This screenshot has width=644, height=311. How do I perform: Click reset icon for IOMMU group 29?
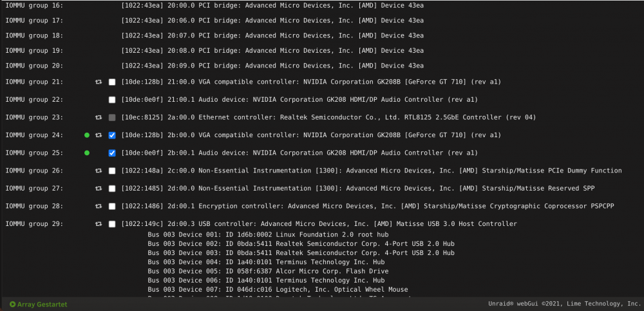click(x=99, y=224)
